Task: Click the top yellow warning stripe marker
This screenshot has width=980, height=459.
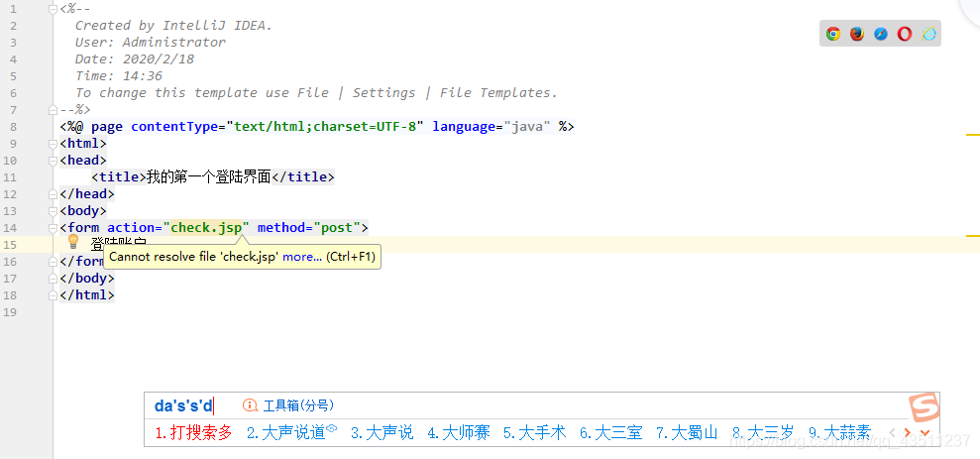Action: pos(972,135)
